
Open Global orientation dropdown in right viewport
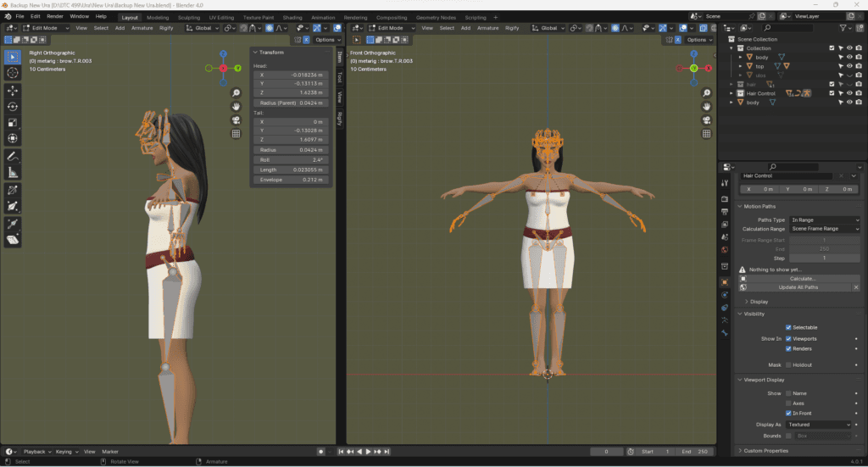point(548,28)
